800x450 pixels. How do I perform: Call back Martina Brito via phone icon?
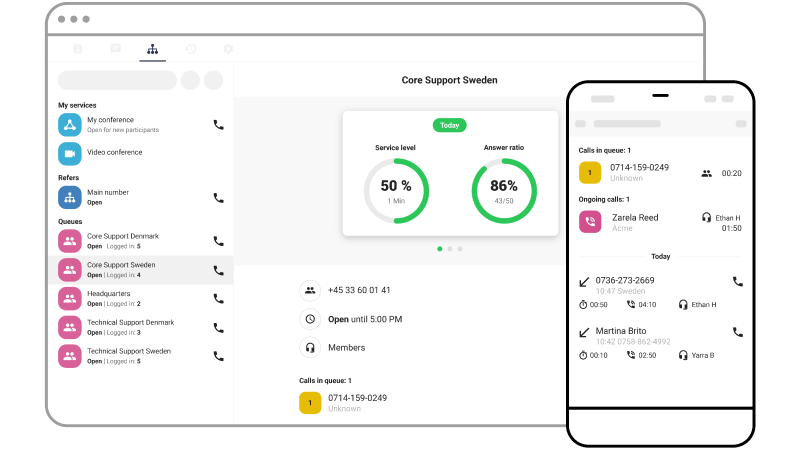(x=738, y=332)
